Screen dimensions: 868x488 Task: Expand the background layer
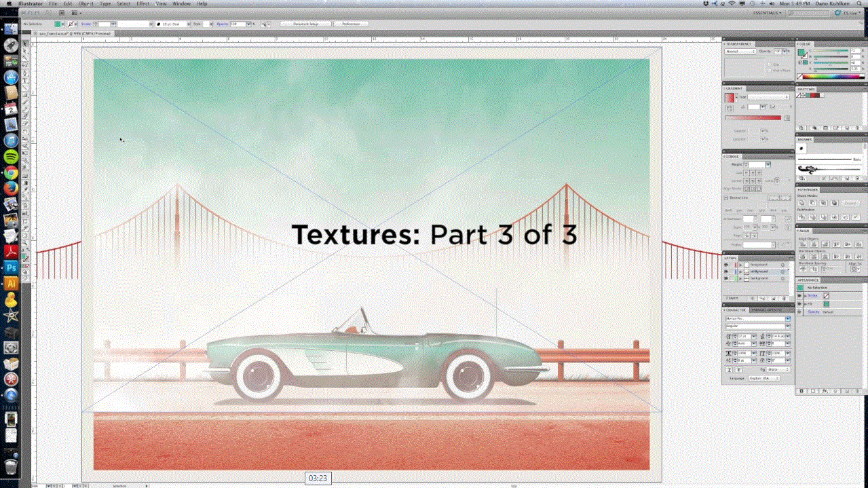[x=741, y=278]
